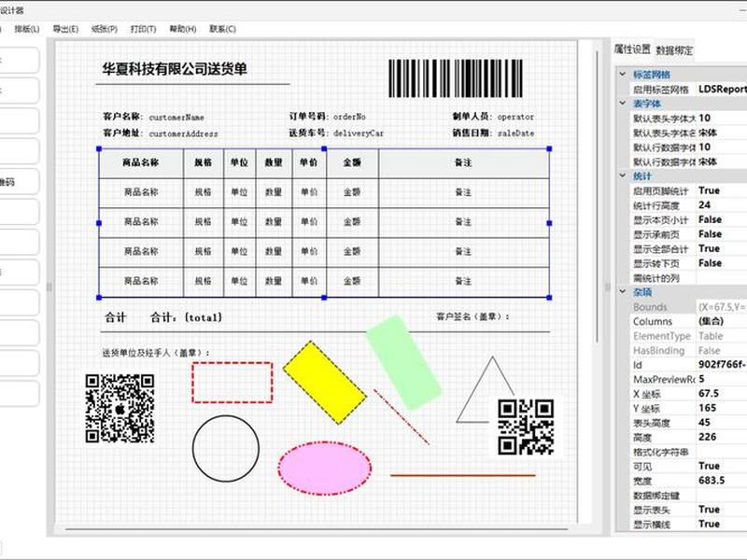The width and height of the screenshot is (747, 560).
Task: Open the 帮助(H) menu
Action: pyautogui.click(x=183, y=29)
